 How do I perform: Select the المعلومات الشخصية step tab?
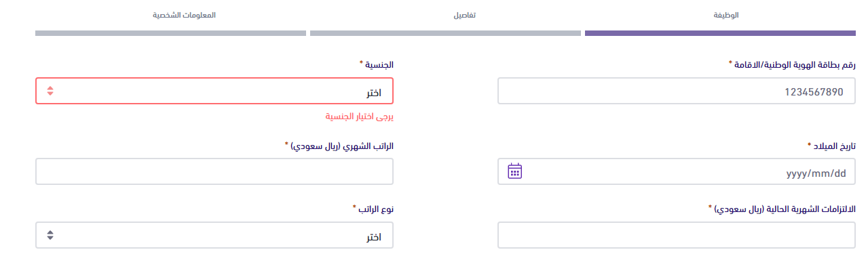pyautogui.click(x=184, y=14)
